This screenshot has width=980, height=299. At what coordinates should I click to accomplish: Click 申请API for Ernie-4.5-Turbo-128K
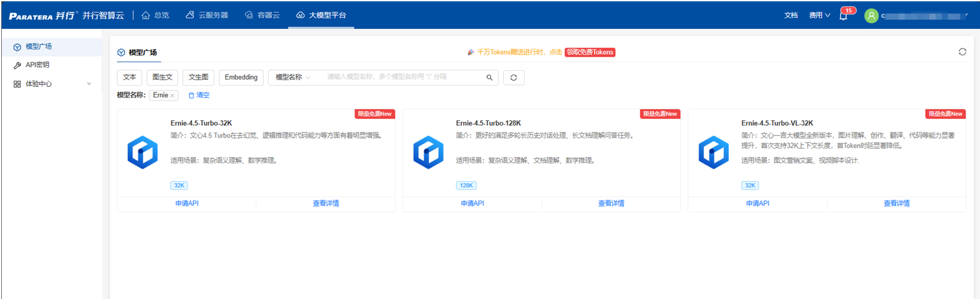[472, 203]
